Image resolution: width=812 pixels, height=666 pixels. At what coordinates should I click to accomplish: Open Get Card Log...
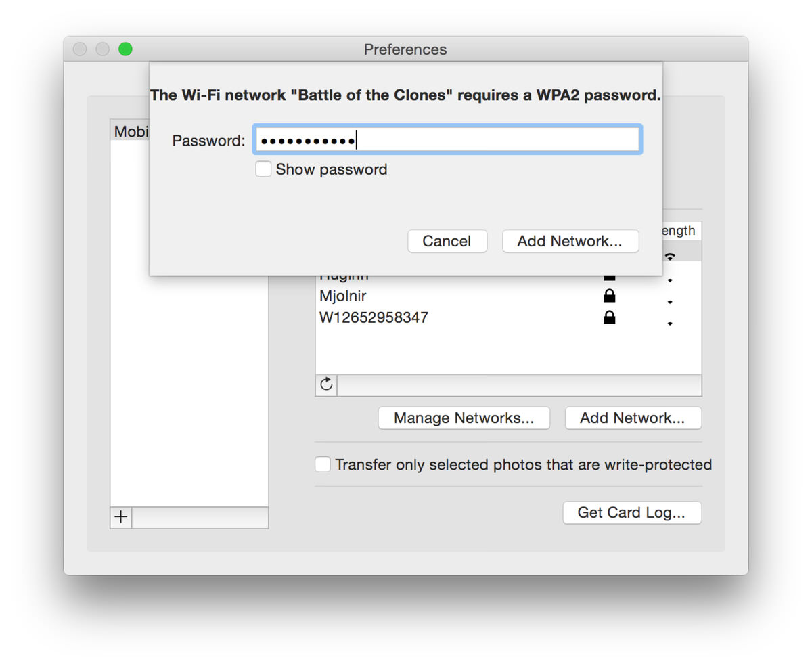(x=632, y=512)
